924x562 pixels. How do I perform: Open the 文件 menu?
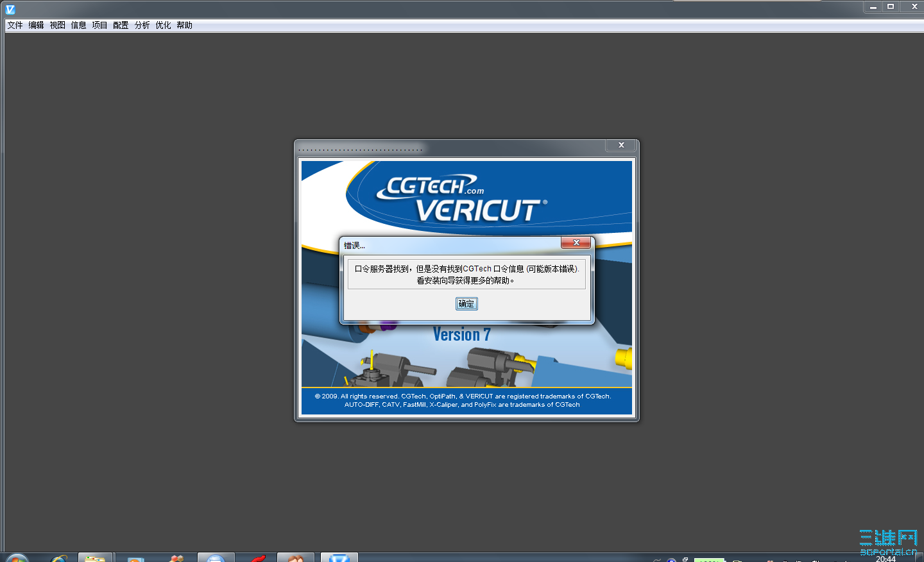[15, 26]
